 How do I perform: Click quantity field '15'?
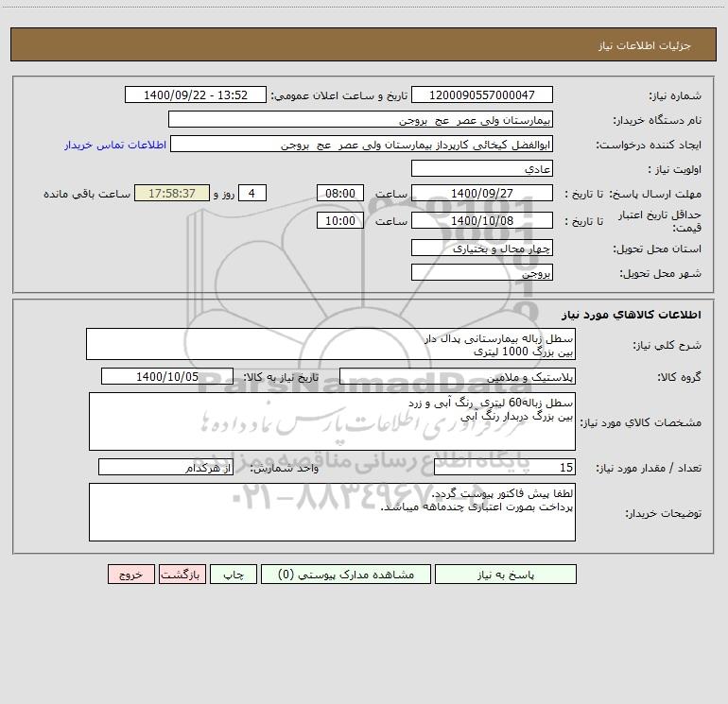coord(505,467)
